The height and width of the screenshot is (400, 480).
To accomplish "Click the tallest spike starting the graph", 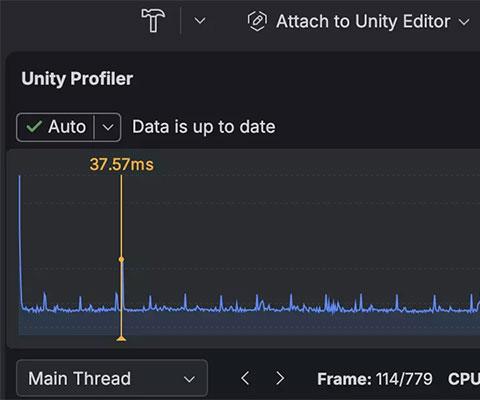I will pos(20,242).
